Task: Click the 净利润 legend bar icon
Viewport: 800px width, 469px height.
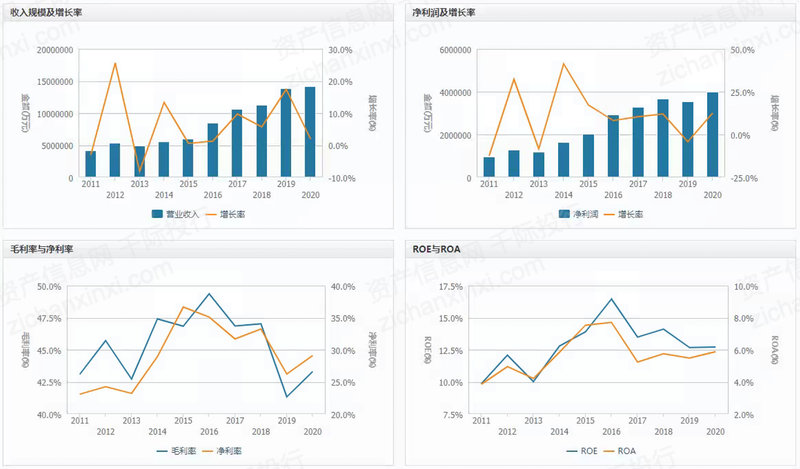Action: pos(565,214)
